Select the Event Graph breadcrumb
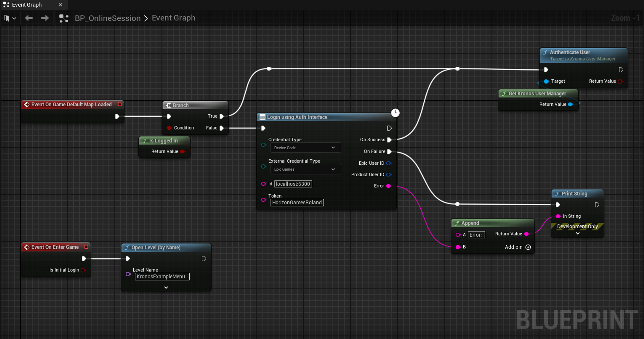Image resolution: width=644 pixels, height=339 pixels. point(174,18)
